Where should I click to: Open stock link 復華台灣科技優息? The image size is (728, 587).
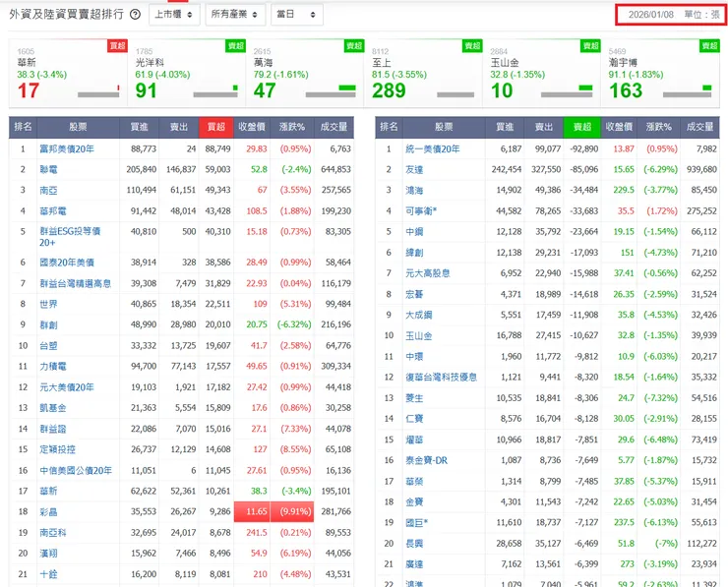pos(441,377)
